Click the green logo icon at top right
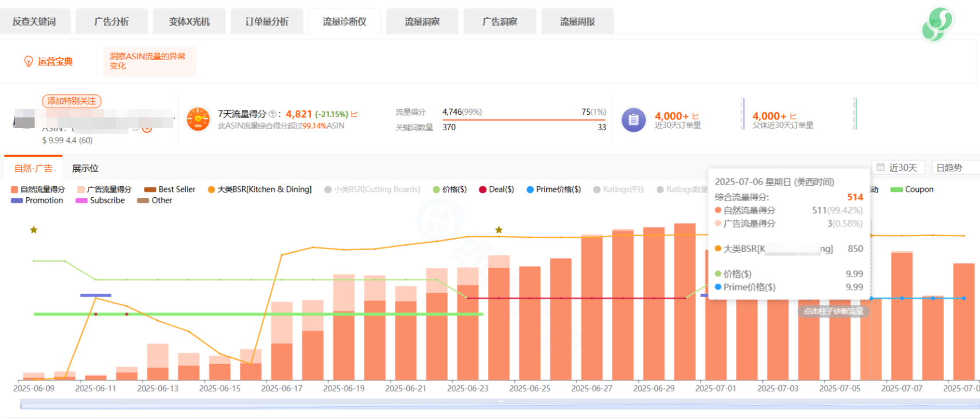Image resolution: width=980 pixels, height=420 pixels. (x=937, y=25)
